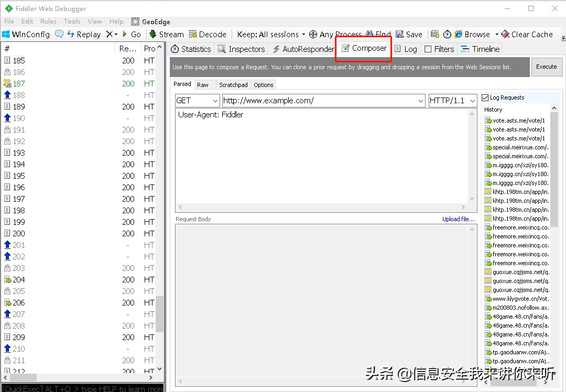Click Browse to launch Internet Explorer
Screen dimensions: 566x392
pyautogui.click(x=472, y=34)
